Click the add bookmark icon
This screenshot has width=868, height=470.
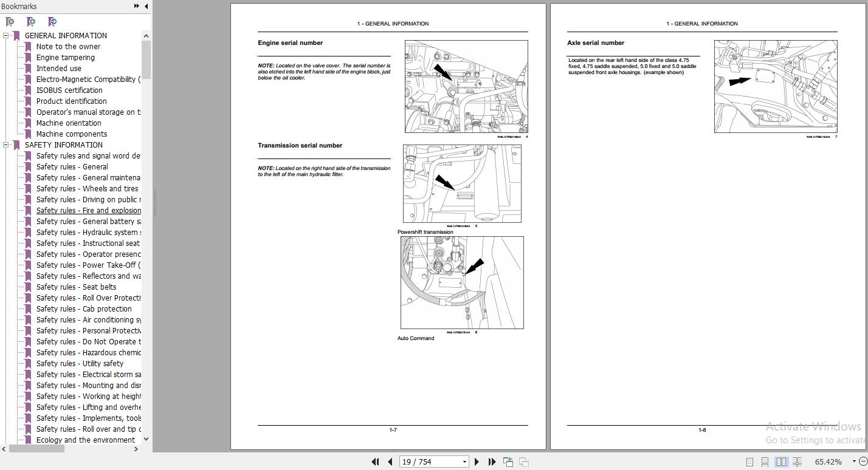pyautogui.click(x=30, y=22)
